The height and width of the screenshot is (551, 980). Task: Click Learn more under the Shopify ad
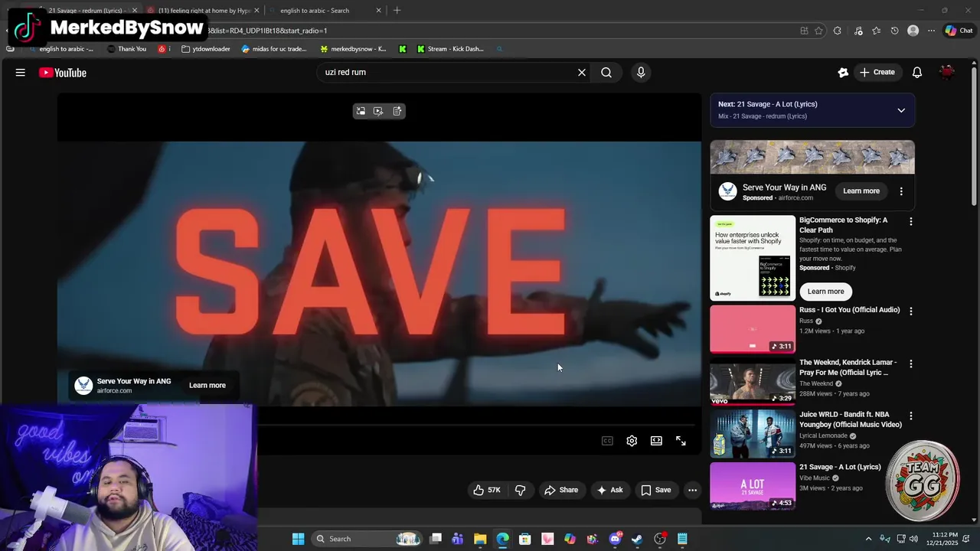pos(825,292)
